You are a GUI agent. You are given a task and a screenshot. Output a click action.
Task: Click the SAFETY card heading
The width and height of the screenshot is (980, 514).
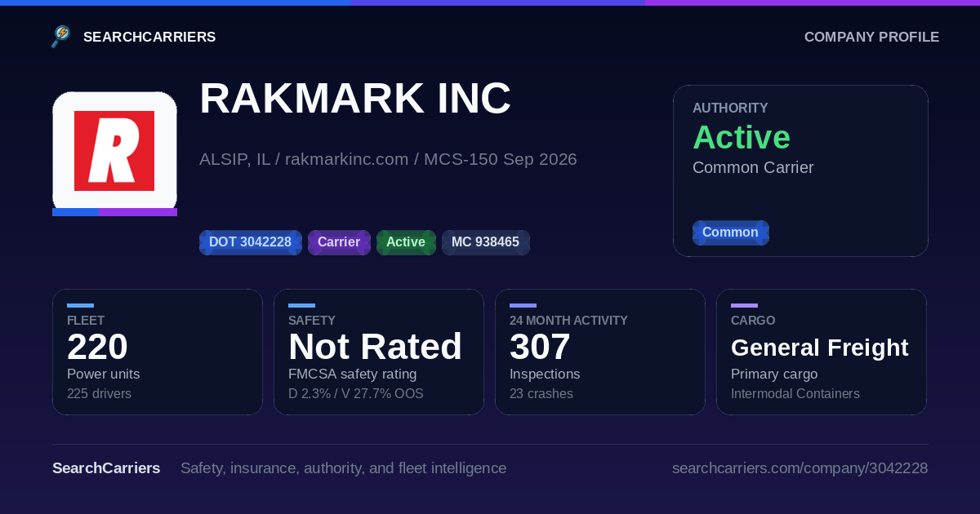312,321
